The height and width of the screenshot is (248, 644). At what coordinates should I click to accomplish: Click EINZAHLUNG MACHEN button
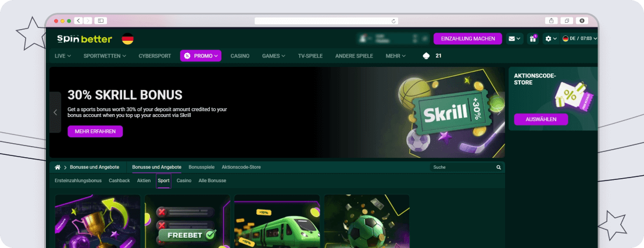468,38
